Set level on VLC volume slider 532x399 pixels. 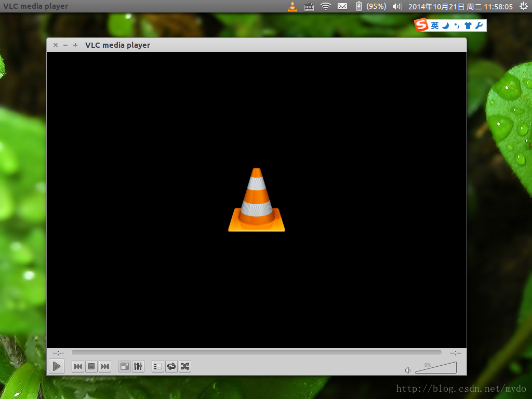point(436,368)
